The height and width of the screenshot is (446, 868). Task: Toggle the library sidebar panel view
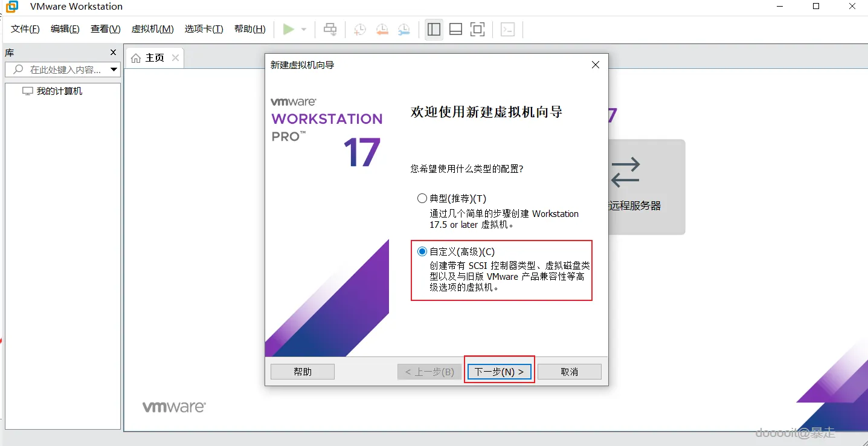434,29
